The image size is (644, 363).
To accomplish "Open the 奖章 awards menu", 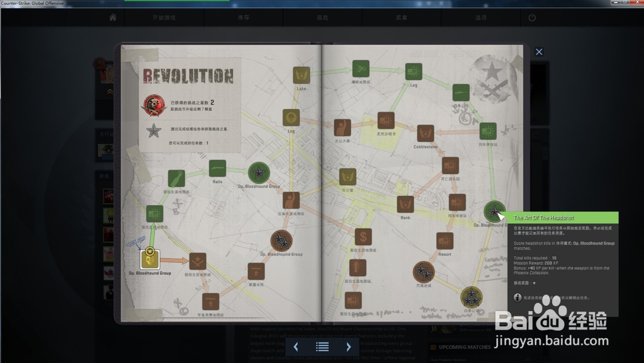I will [x=402, y=17].
